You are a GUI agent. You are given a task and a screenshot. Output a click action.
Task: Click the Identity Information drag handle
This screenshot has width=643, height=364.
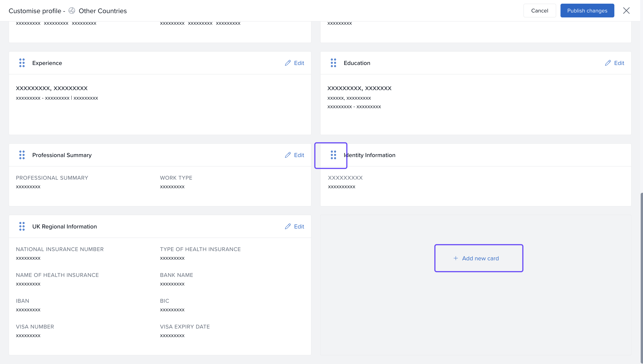tap(333, 155)
